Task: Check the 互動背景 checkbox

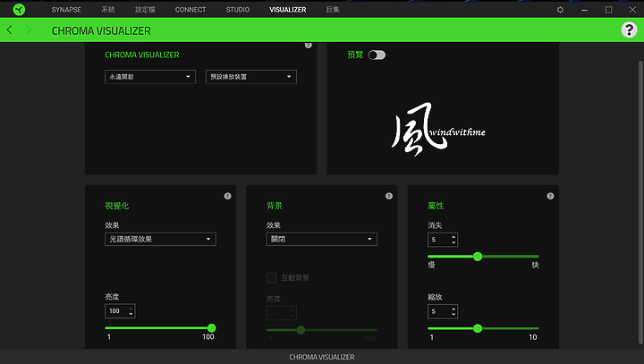Action: [272, 278]
